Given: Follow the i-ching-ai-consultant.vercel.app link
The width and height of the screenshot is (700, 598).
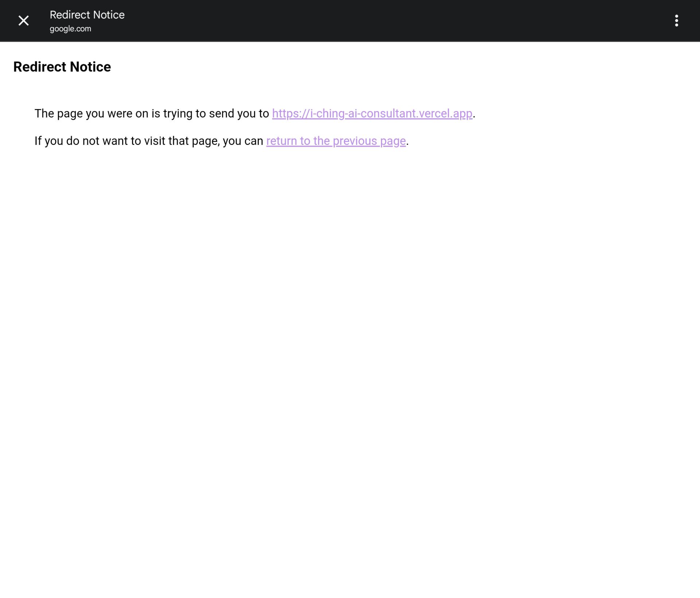Looking at the screenshot, I should [x=372, y=113].
